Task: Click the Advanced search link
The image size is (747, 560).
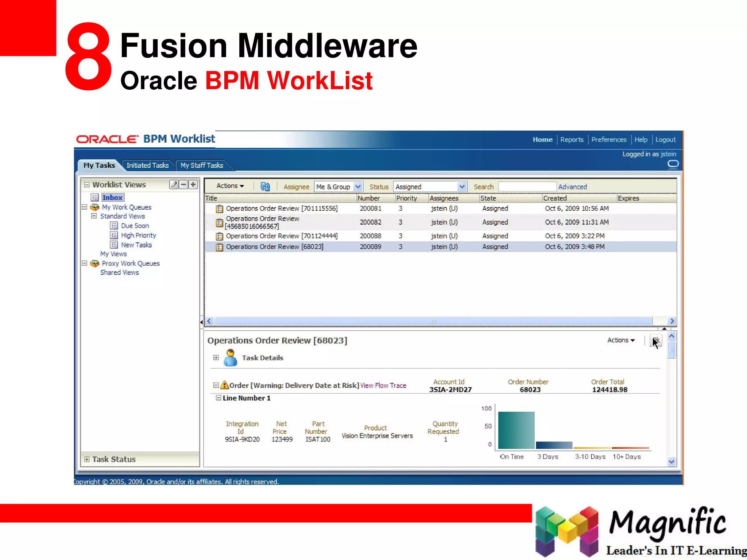Action: click(x=572, y=187)
